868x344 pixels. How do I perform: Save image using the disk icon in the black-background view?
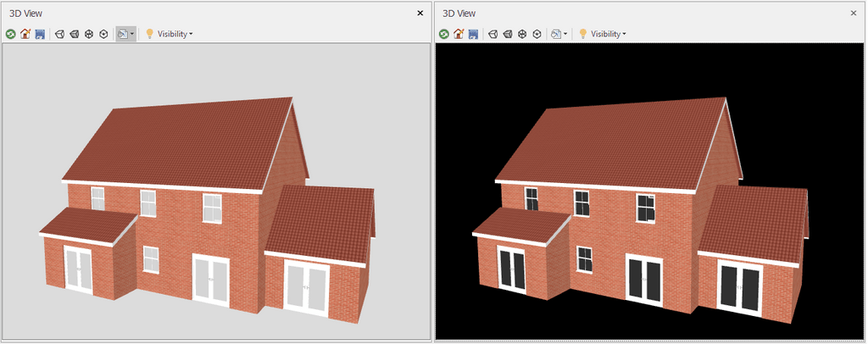point(473,34)
